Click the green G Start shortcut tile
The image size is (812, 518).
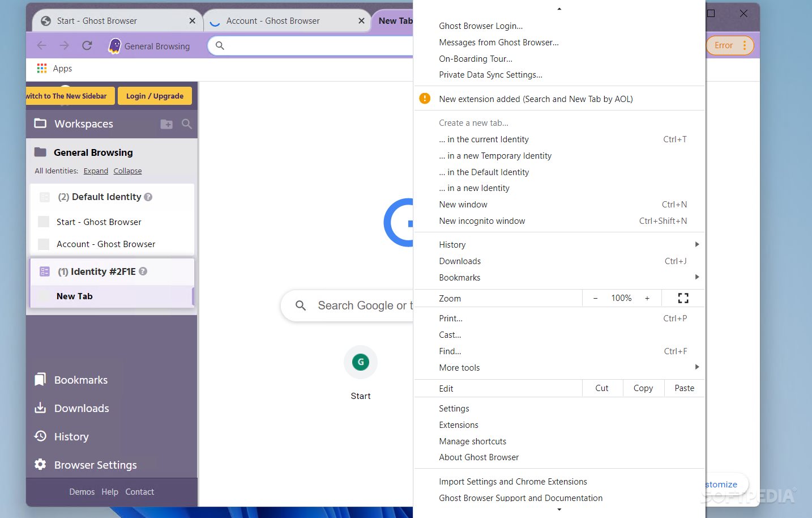[361, 362]
